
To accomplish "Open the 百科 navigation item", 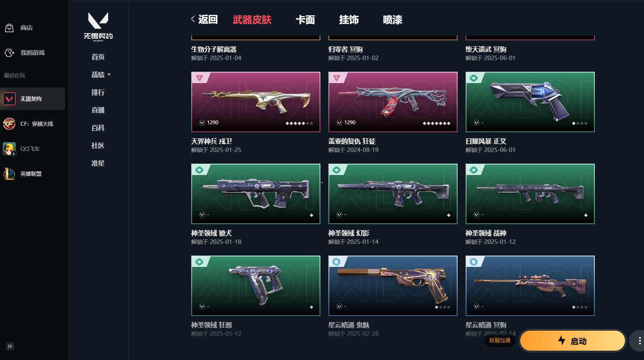I will (x=98, y=128).
